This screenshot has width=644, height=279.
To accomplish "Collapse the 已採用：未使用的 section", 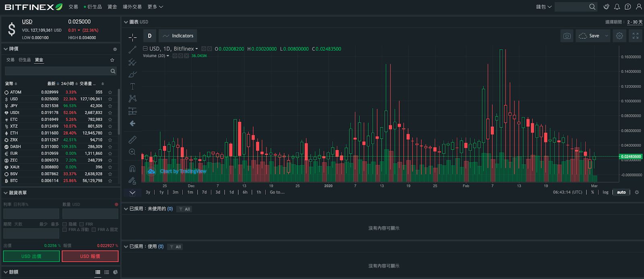I will point(126,209).
